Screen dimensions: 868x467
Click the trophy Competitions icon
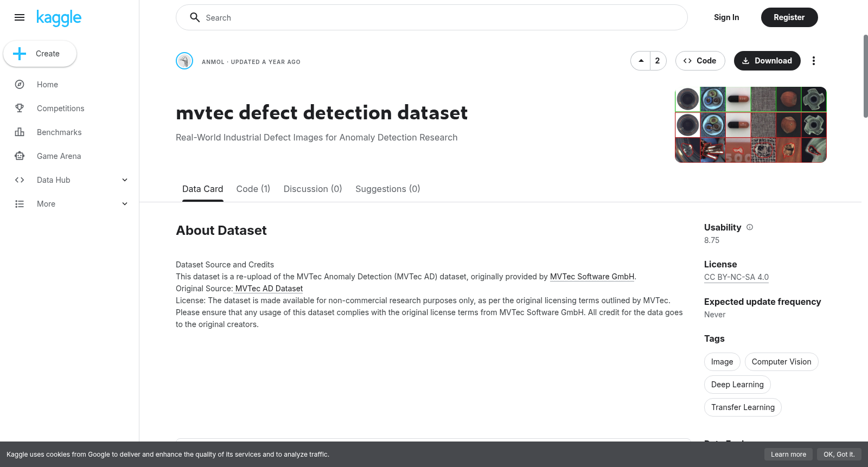coord(20,108)
